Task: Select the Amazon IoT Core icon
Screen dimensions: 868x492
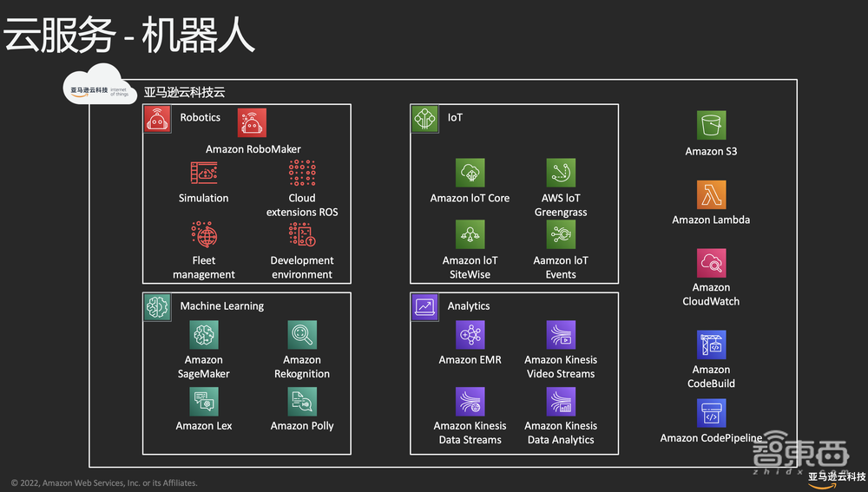Action: click(x=470, y=173)
